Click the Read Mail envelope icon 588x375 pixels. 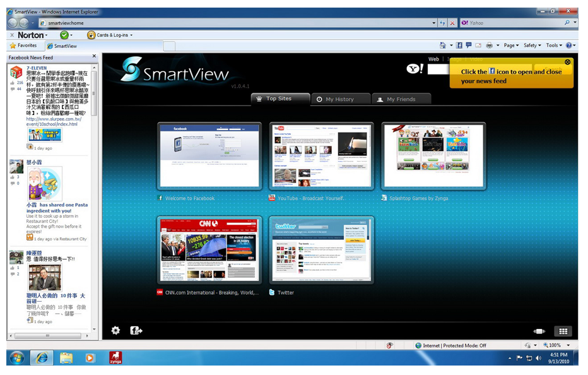[477, 45]
